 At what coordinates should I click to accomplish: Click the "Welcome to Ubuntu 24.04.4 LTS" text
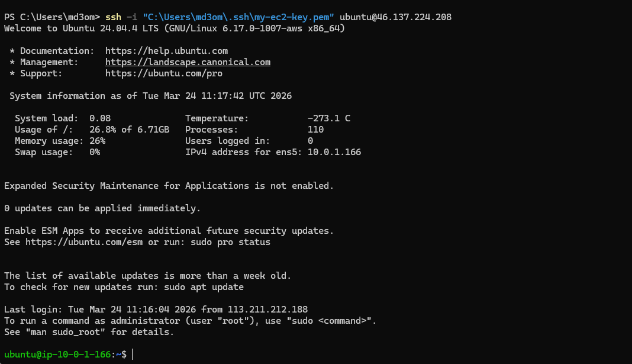82,28
